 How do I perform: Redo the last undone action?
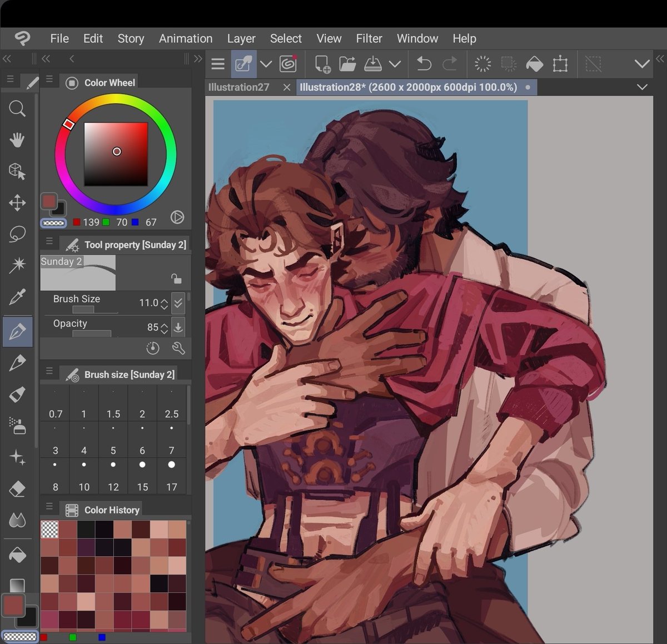[450, 64]
